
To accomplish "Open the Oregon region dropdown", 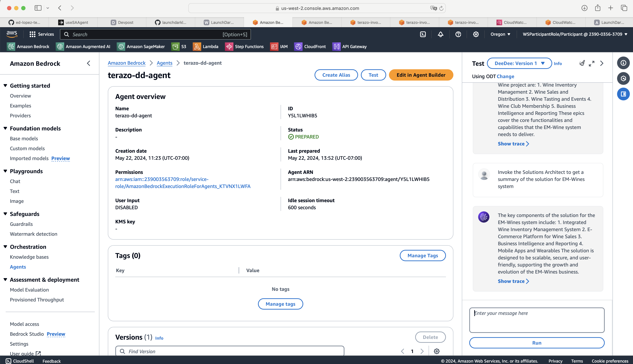I will click(x=500, y=34).
